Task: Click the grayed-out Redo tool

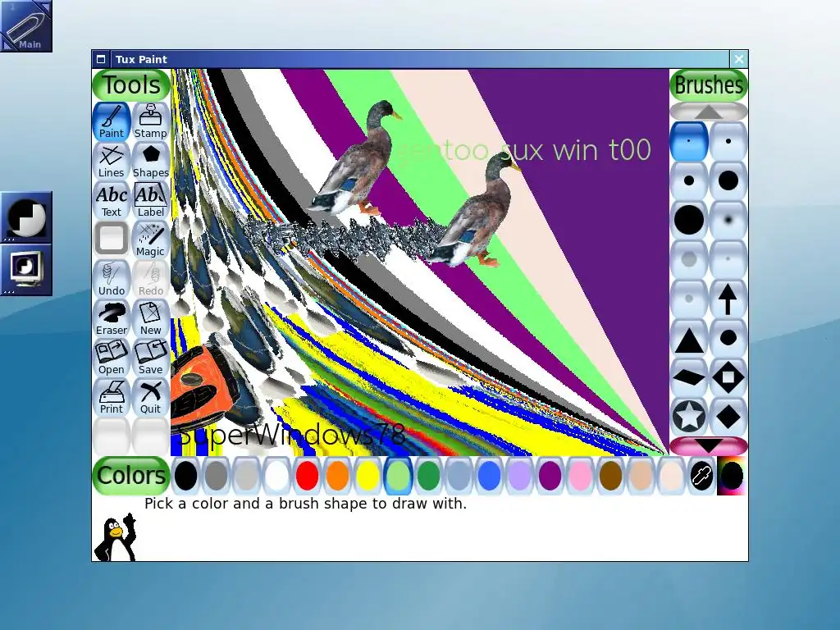Action: 151,279
